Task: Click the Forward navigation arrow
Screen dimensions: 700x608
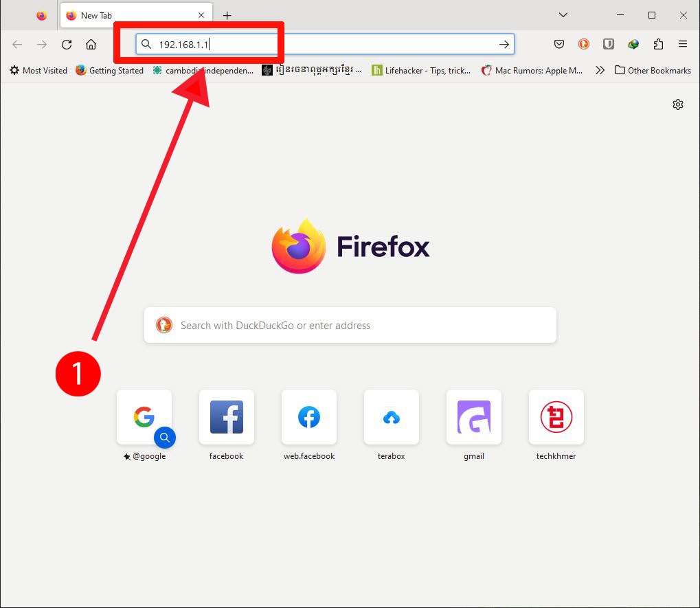Action: [x=41, y=44]
